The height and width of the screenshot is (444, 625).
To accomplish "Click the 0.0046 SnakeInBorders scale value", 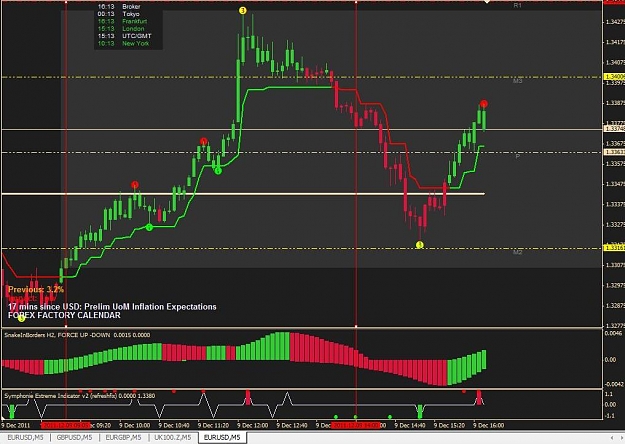I will click(x=613, y=333).
